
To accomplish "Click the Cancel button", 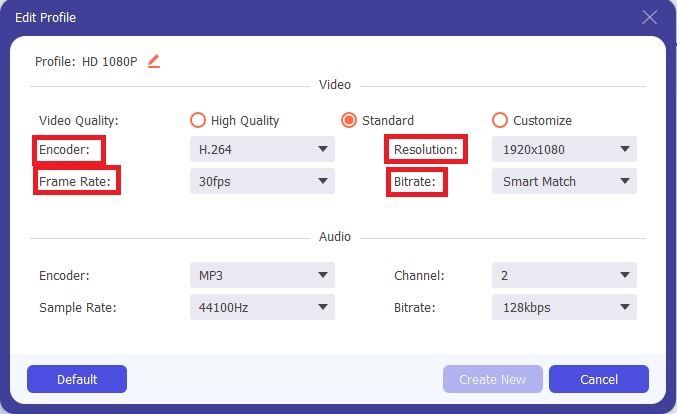I will point(599,379).
